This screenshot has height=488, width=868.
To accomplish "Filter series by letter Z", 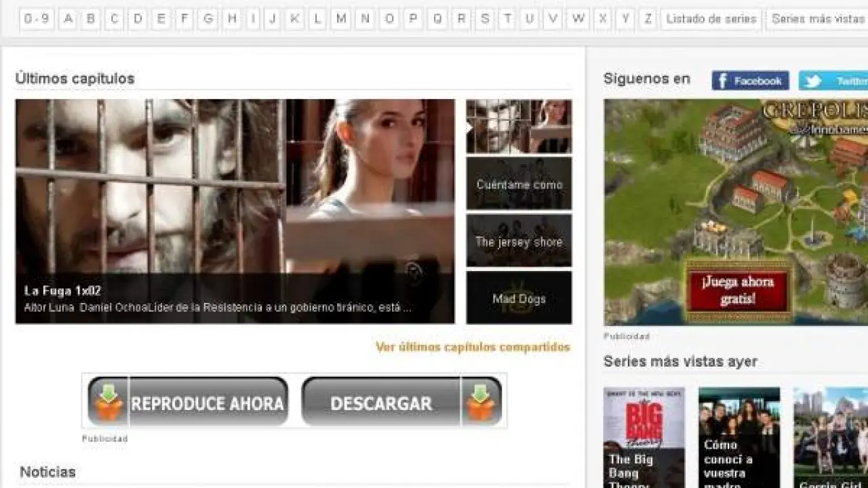I will click(648, 19).
